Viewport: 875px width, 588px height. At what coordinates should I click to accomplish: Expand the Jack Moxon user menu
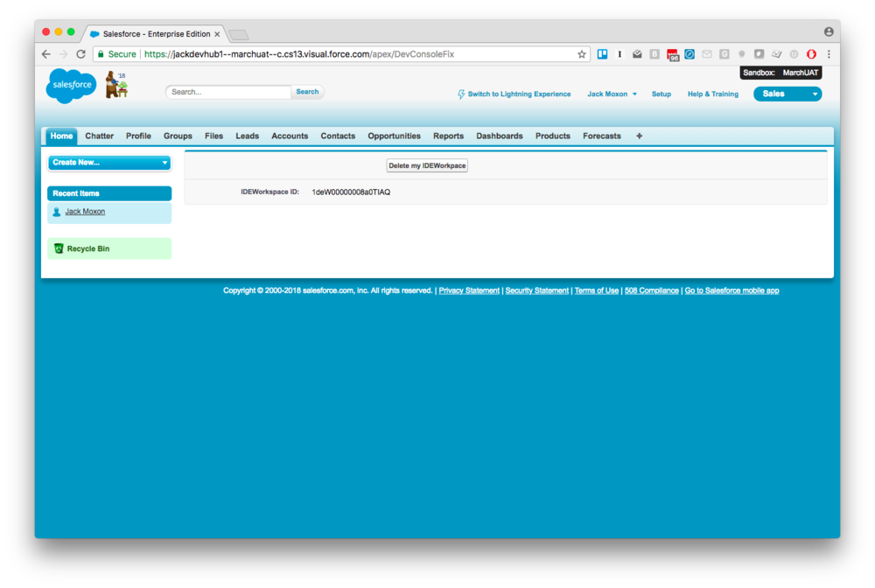612,94
